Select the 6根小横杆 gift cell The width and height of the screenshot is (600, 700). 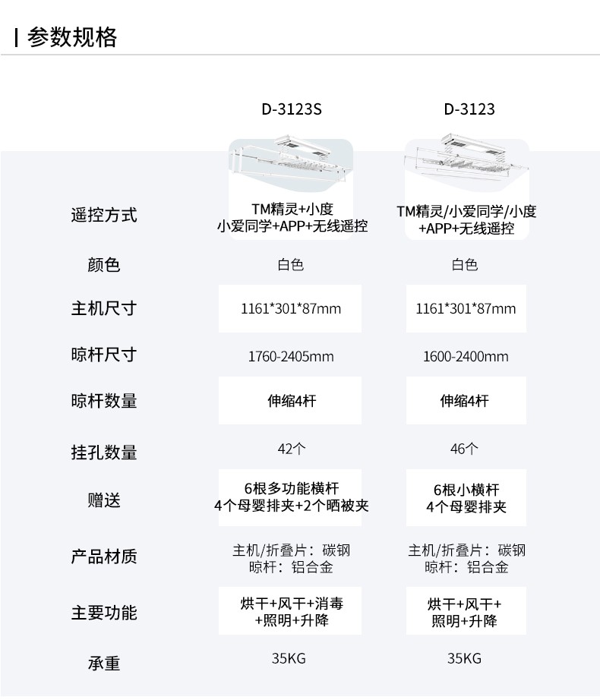(466, 498)
